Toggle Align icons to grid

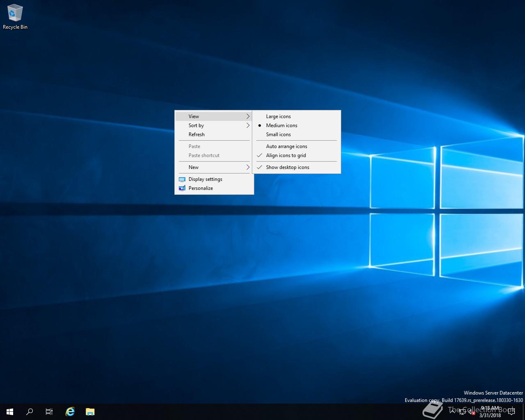click(297, 155)
